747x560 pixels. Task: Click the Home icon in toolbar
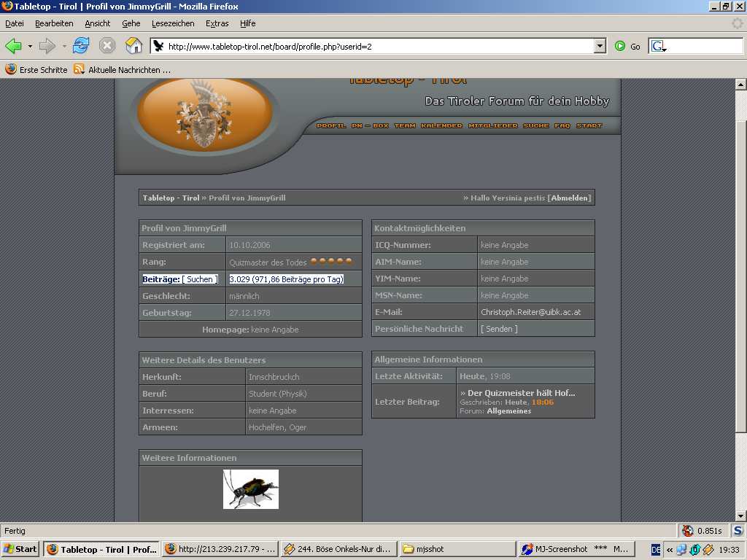coord(133,46)
